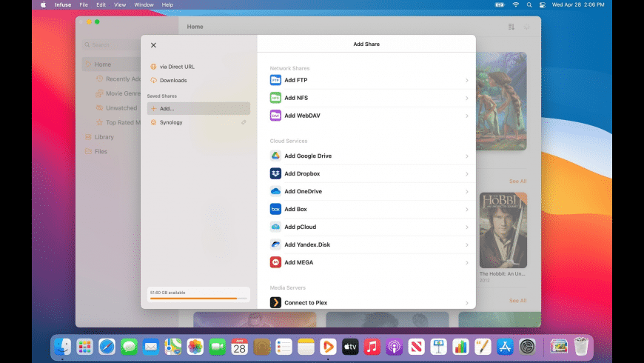Image resolution: width=644 pixels, height=363 pixels.
Task: Open the View menu
Action: (120, 5)
